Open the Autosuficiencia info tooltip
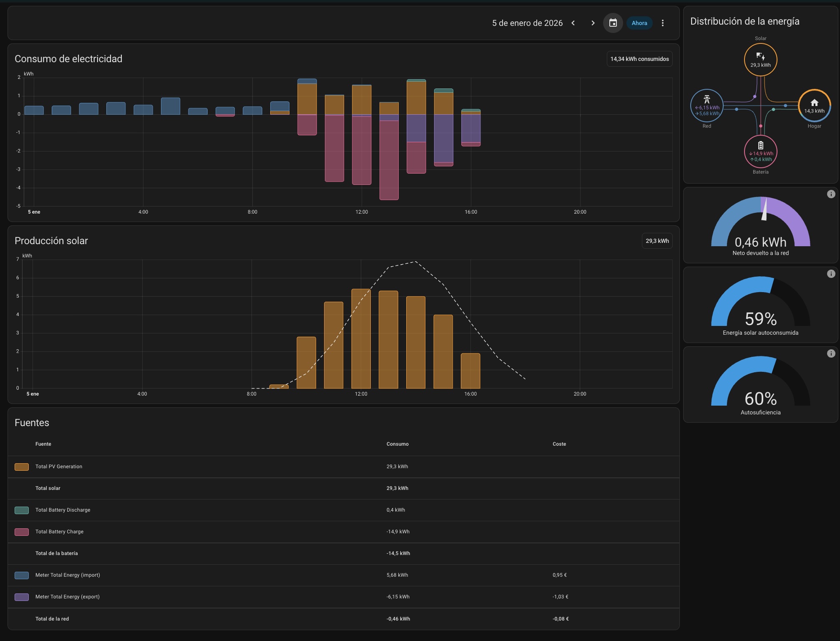This screenshot has width=840, height=641. pos(831,353)
